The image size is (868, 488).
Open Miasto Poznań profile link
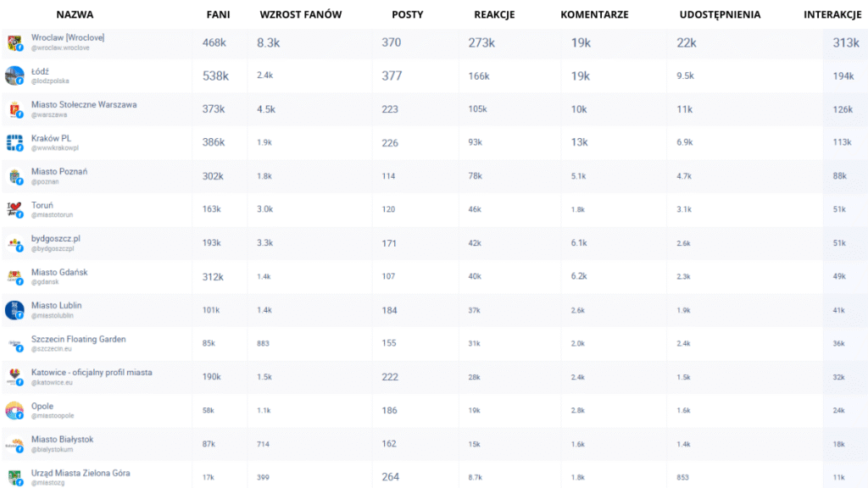(x=59, y=171)
